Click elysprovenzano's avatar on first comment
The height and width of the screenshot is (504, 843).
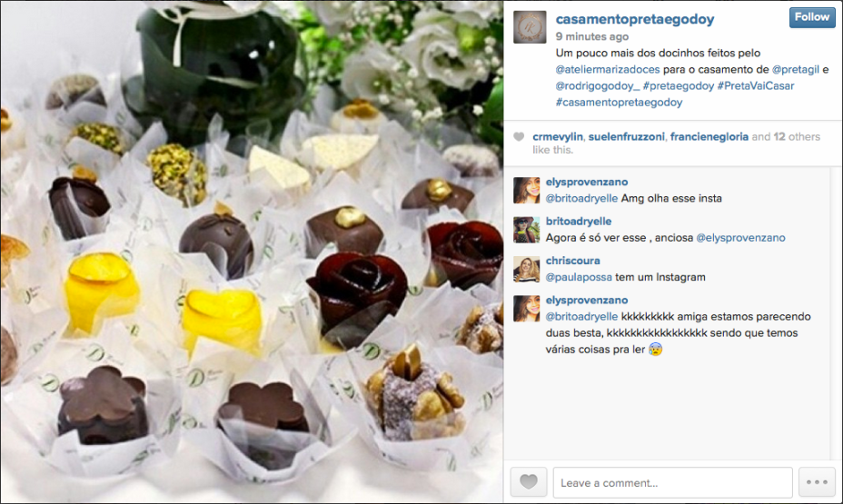(526, 190)
